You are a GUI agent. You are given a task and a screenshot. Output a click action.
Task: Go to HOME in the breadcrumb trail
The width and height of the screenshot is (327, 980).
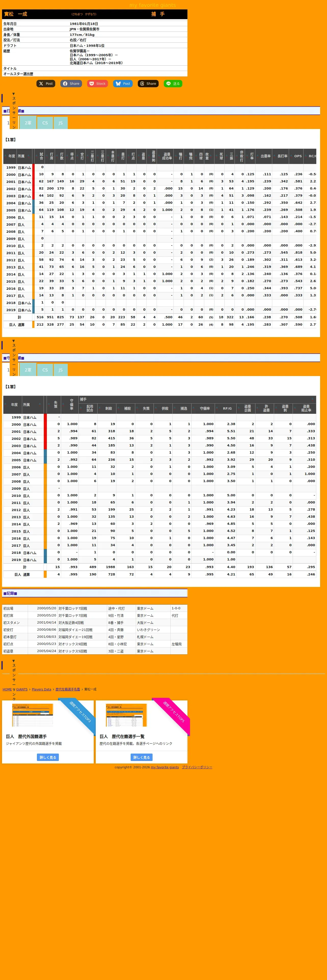pyautogui.click(x=7, y=689)
